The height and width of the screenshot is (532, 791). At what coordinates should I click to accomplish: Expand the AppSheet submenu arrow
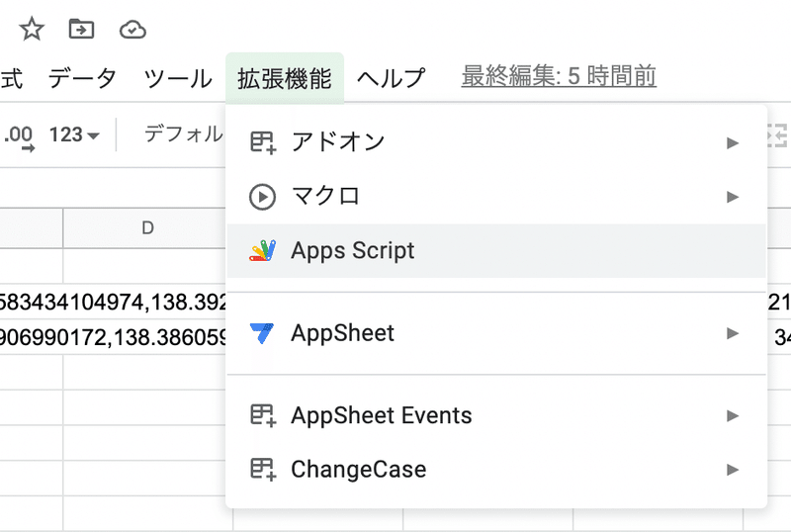coord(733,333)
